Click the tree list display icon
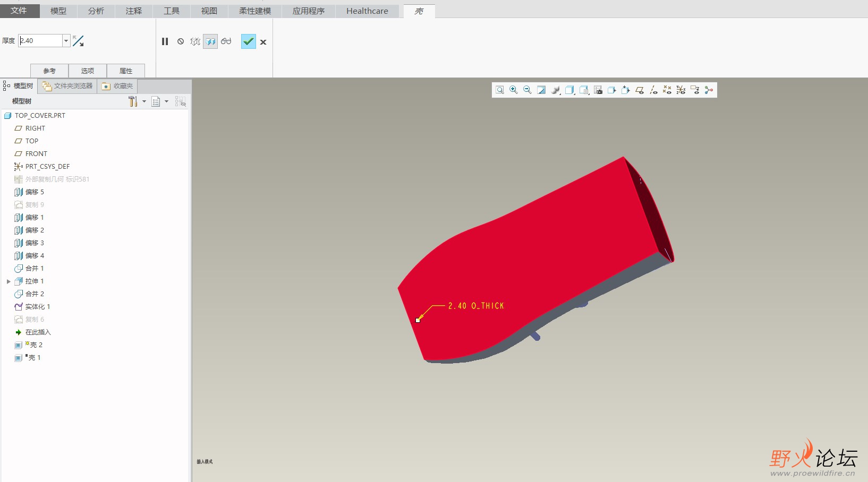The height and width of the screenshot is (482, 868). (156, 101)
